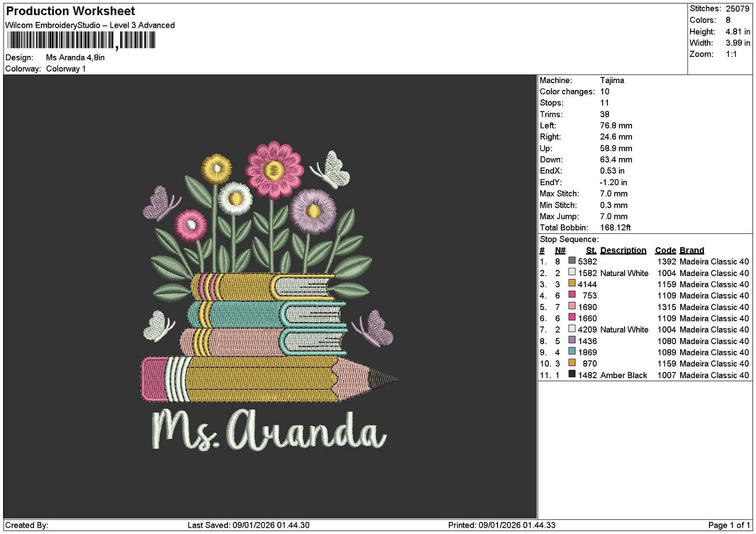Click the pink swatch for stop 6 (1660)
The image size is (756, 534).
[x=572, y=317]
